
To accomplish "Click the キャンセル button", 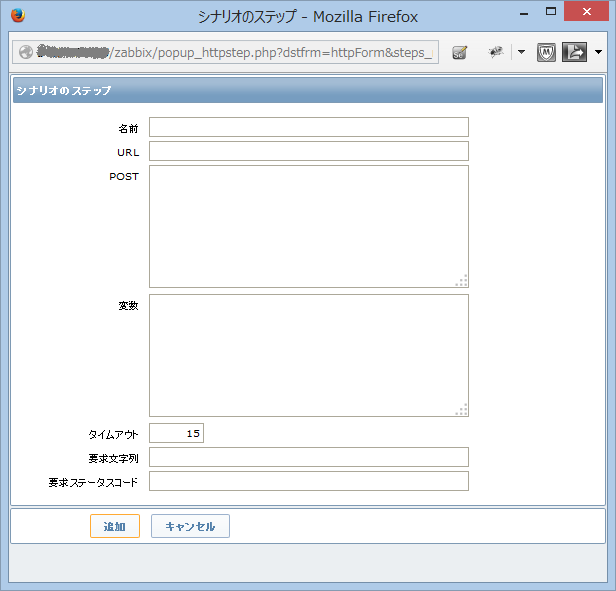I will click(190, 526).
